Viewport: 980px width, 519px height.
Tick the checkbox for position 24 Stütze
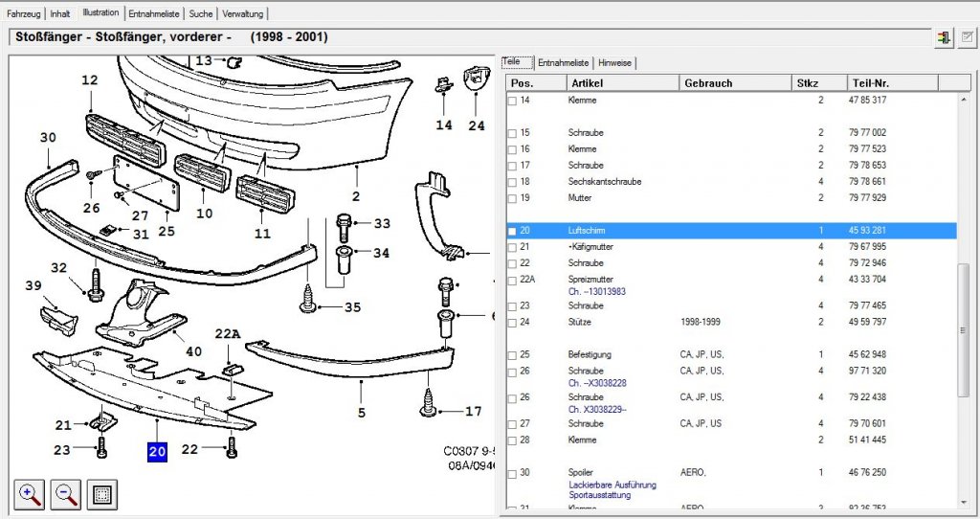513,323
